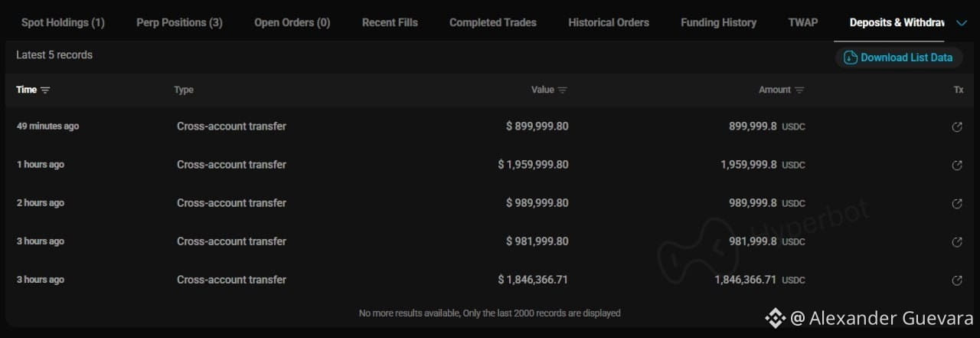Switch to the TWAP tab
Viewport: 980px width, 338px height.
click(803, 22)
